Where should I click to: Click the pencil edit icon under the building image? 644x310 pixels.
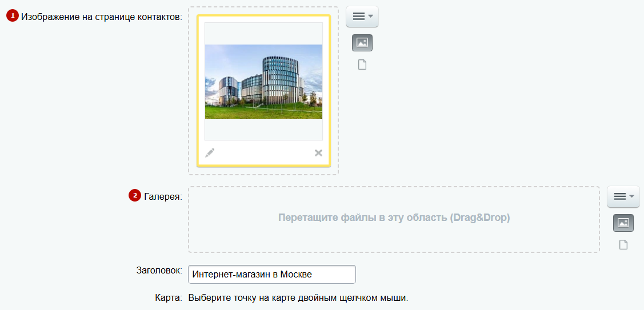[x=210, y=153]
